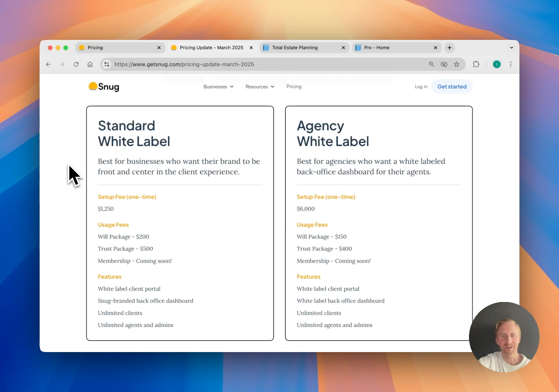Click the yellow minimize window button

click(x=58, y=48)
